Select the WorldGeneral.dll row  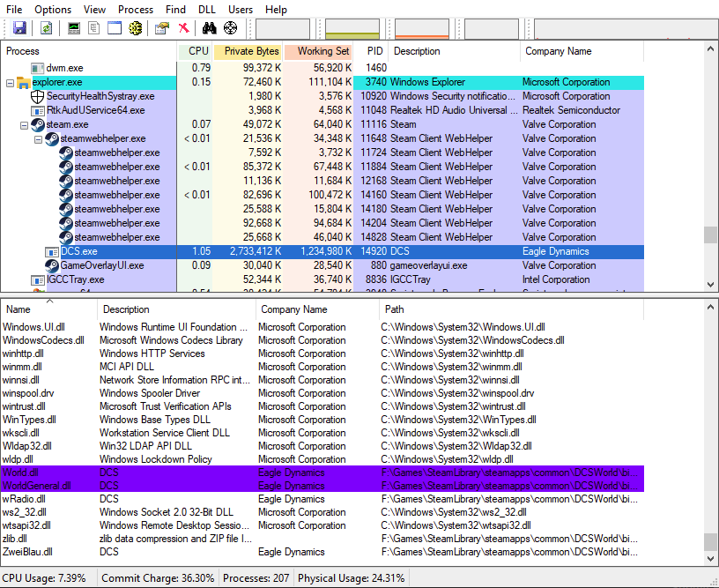point(322,486)
